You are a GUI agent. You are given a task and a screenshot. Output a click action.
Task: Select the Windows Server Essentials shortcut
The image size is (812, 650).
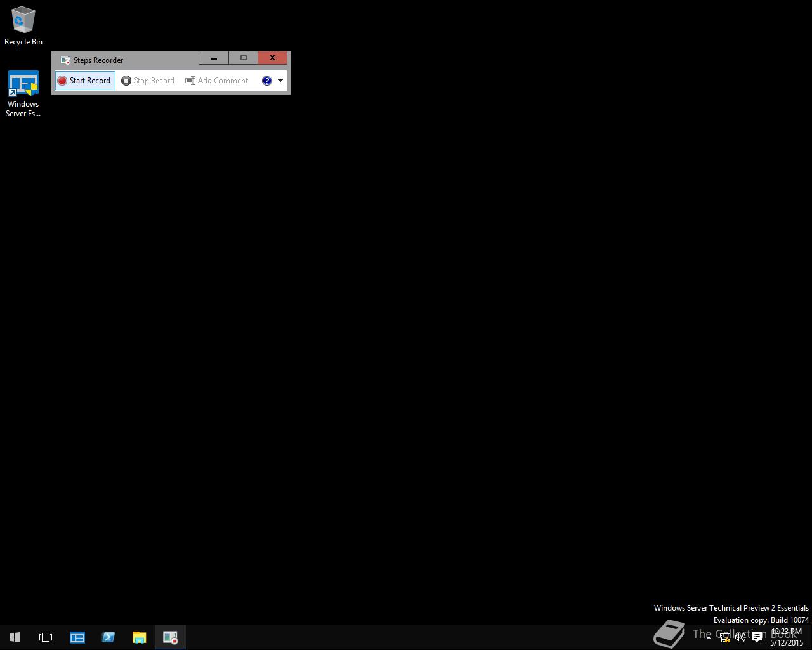click(x=23, y=94)
